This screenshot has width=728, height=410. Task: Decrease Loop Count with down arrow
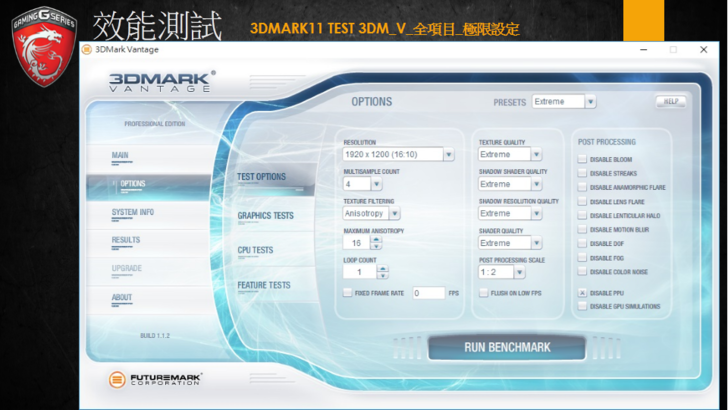click(383, 275)
